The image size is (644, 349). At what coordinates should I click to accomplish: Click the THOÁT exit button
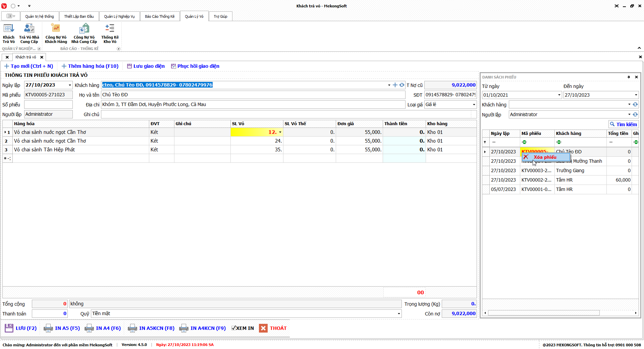[x=273, y=328]
